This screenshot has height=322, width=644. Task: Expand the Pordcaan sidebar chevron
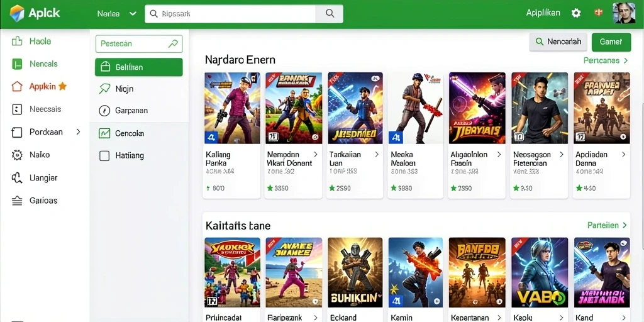[x=79, y=132]
